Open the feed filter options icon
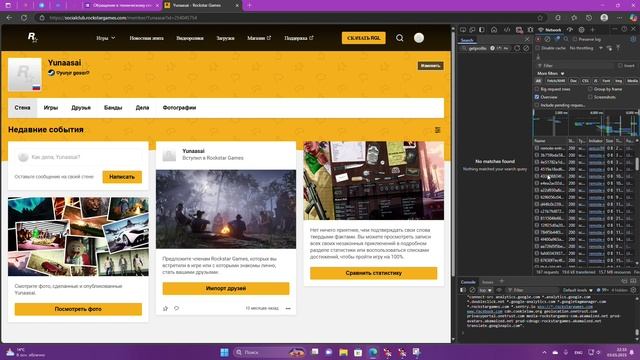The height and width of the screenshot is (360, 640). pyautogui.click(x=438, y=130)
